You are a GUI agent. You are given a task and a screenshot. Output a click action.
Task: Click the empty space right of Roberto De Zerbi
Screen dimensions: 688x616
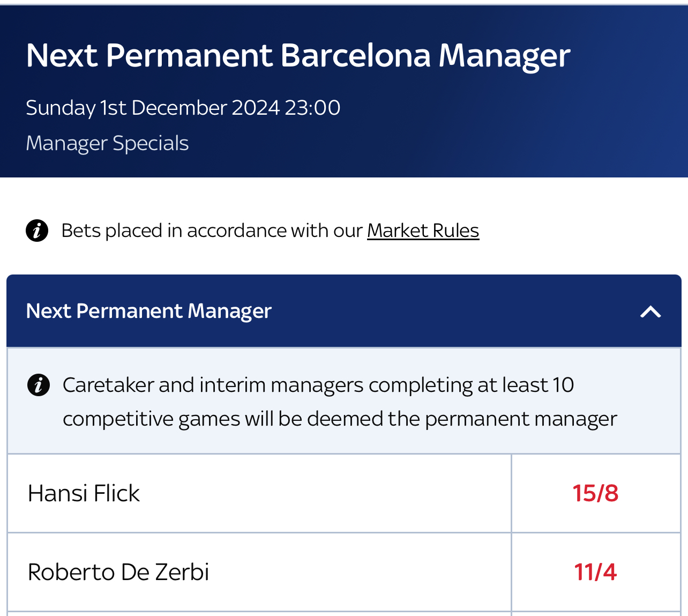(x=360, y=572)
